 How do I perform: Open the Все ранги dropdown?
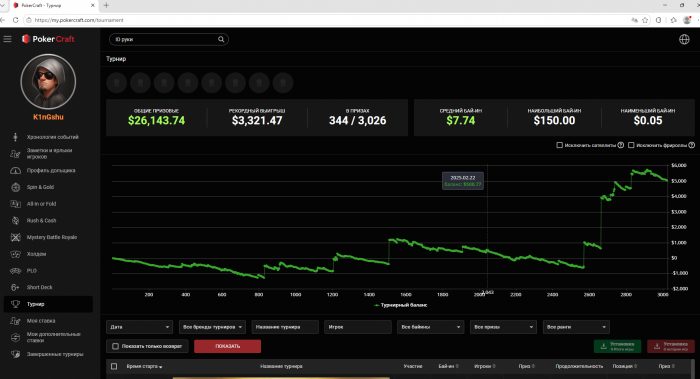[576, 327]
